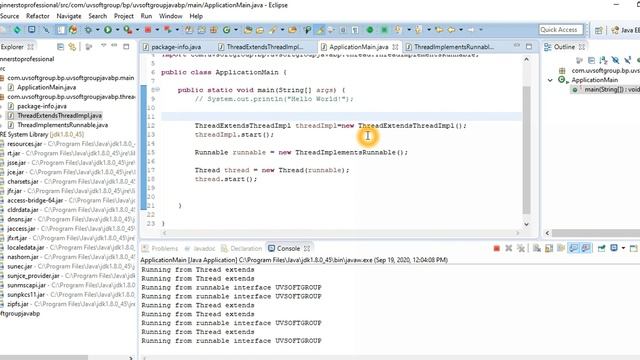Click the New Java Class green C icon
The height and width of the screenshot is (360, 640).
pyautogui.click(x=227, y=30)
